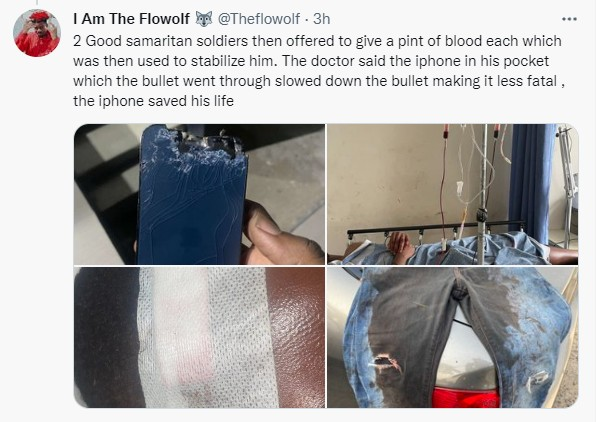Click the wolf emoji beside the display name
The image size is (605, 422).
pyautogui.click(x=204, y=19)
